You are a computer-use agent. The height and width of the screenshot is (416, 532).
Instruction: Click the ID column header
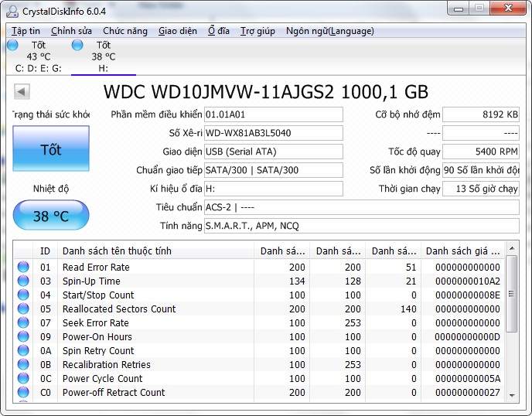[x=45, y=251]
